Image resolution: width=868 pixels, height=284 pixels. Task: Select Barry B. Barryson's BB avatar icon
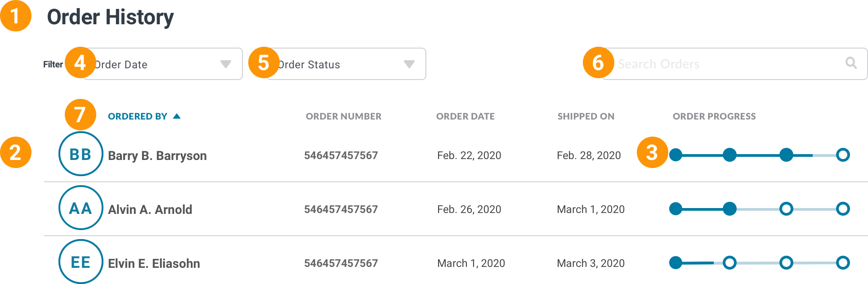pyautogui.click(x=80, y=155)
